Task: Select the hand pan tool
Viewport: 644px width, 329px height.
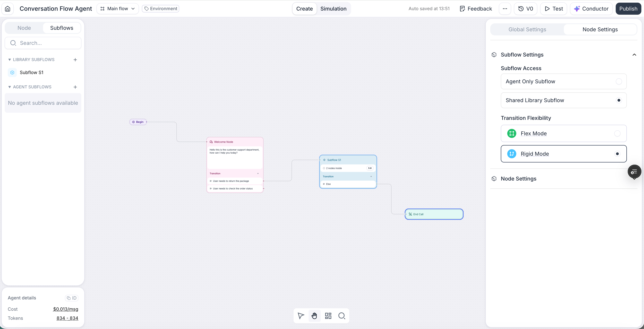Action: (x=314, y=316)
